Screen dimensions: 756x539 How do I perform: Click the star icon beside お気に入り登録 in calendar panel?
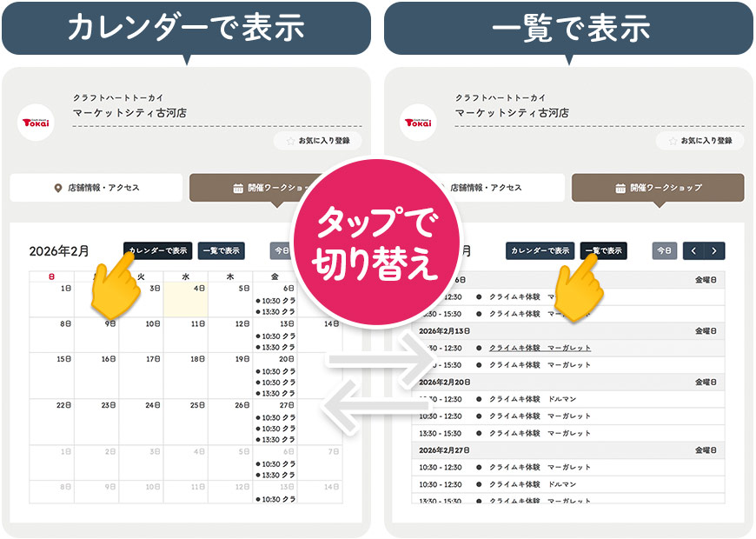(x=289, y=140)
